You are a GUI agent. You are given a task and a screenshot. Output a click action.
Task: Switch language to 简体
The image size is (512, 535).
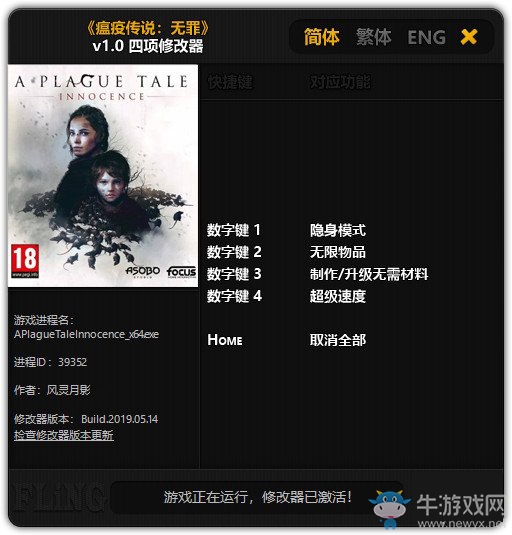[x=321, y=37]
